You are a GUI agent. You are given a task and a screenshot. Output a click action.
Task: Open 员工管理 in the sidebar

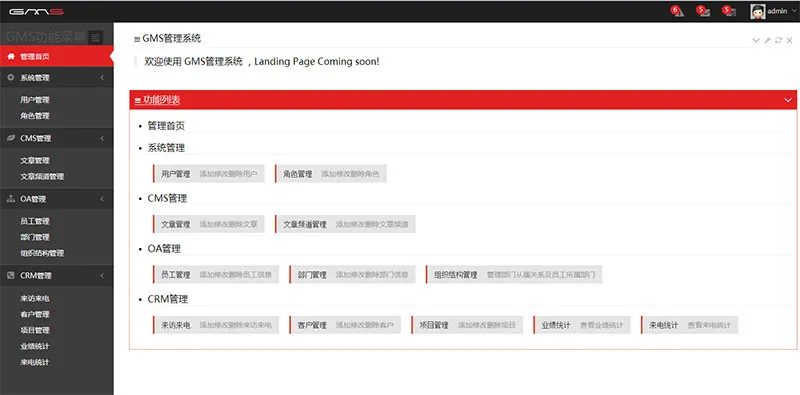[x=35, y=221]
